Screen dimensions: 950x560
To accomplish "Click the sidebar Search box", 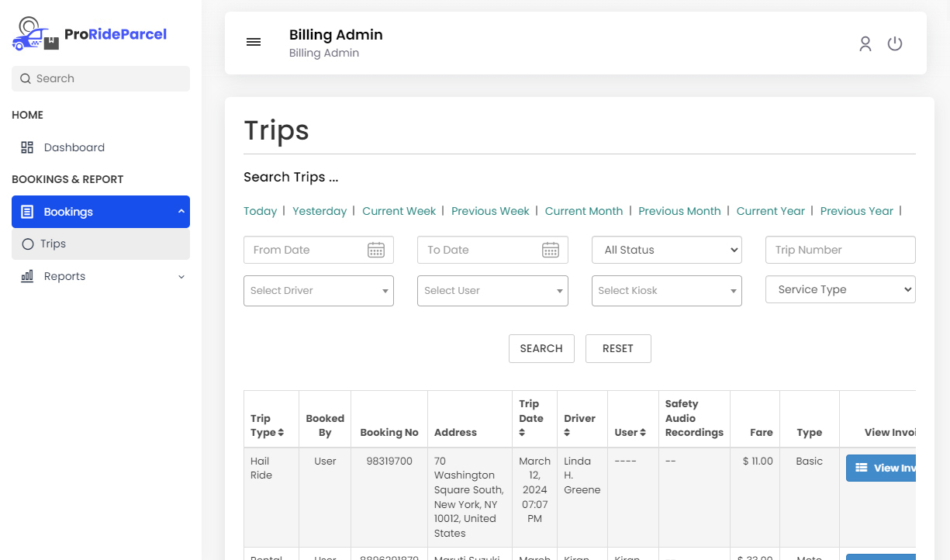I will [101, 78].
